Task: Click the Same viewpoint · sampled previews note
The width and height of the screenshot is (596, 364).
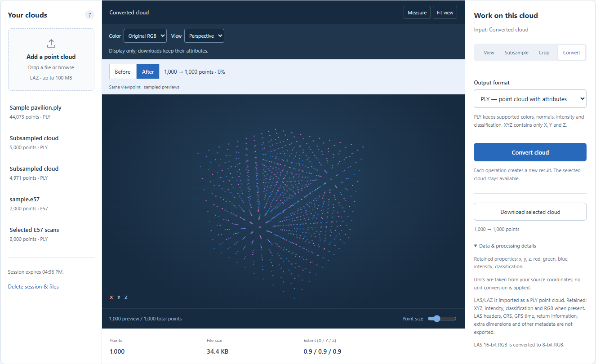Action: [144, 87]
